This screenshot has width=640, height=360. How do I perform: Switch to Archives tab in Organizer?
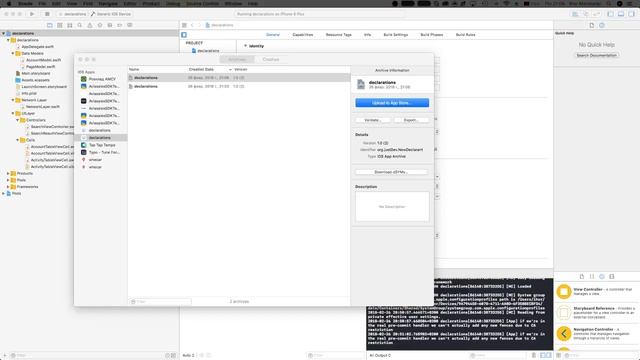(237, 60)
